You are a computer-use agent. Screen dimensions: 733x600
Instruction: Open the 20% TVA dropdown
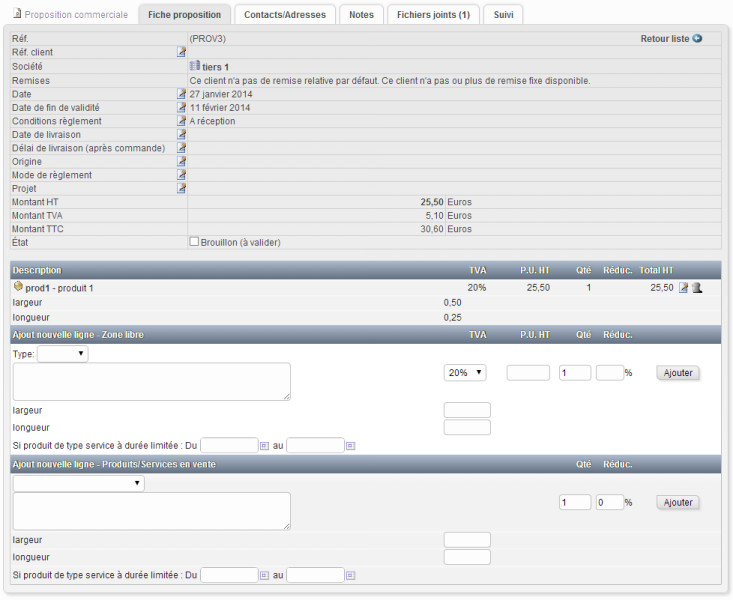click(465, 373)
